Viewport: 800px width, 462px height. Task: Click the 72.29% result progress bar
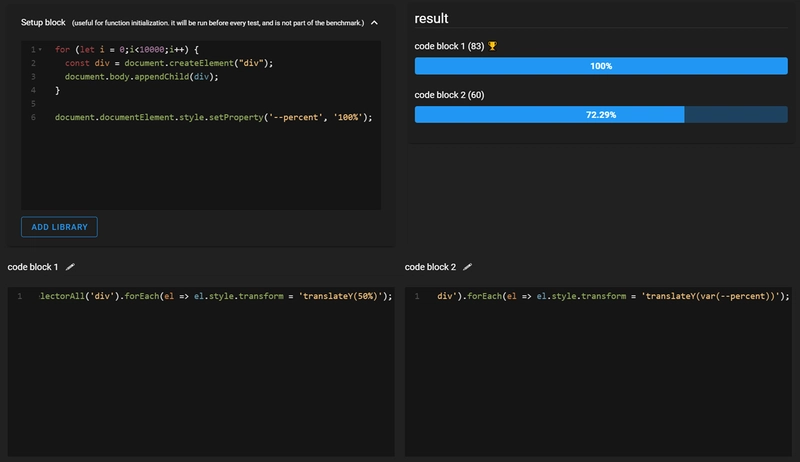tap(601, 115)
